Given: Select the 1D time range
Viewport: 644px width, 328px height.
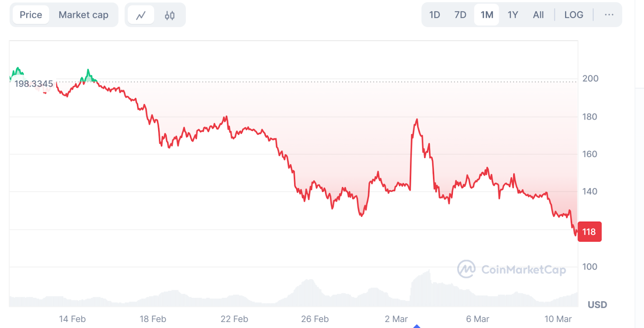Looking at the screenshot, I should coord(435,15).
